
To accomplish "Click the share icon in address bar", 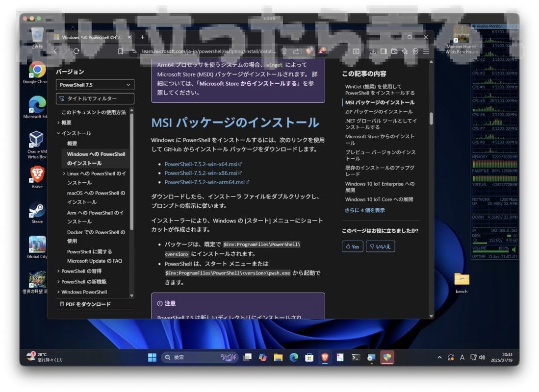I will tap(296, 51).
